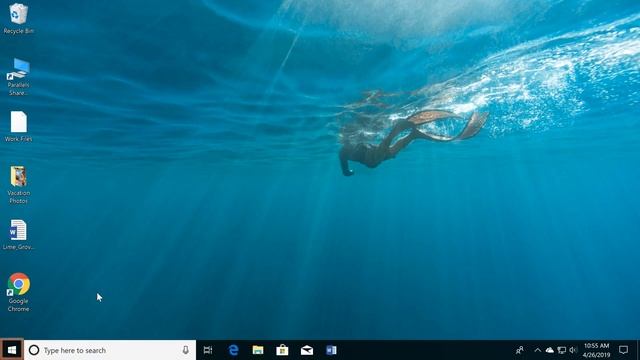Open the clock showing 10:55 AM
This screenshot has width=640, height=360.
pyautogui.click(x=596, y=350)
